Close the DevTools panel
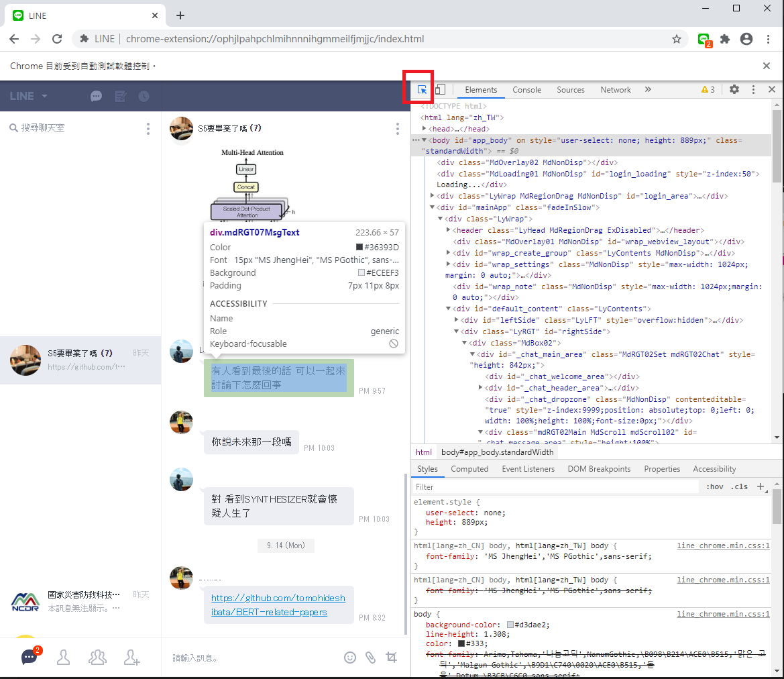Image resolution: width=784 pixels, height=679 pixels. click(x=772, y=89)
